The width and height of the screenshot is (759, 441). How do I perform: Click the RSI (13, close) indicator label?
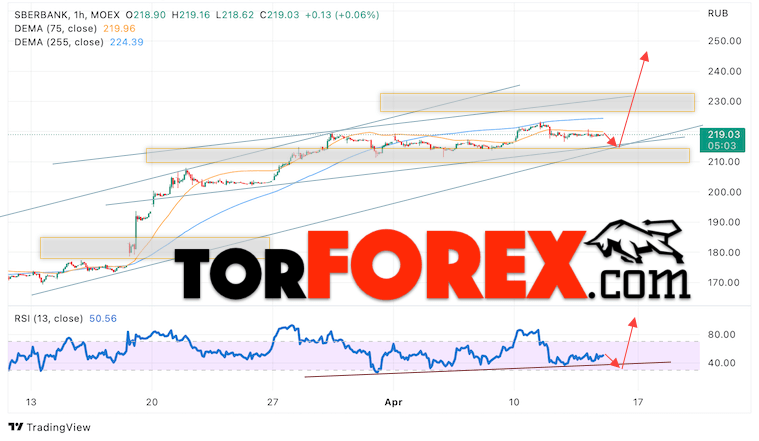(48, 319)
